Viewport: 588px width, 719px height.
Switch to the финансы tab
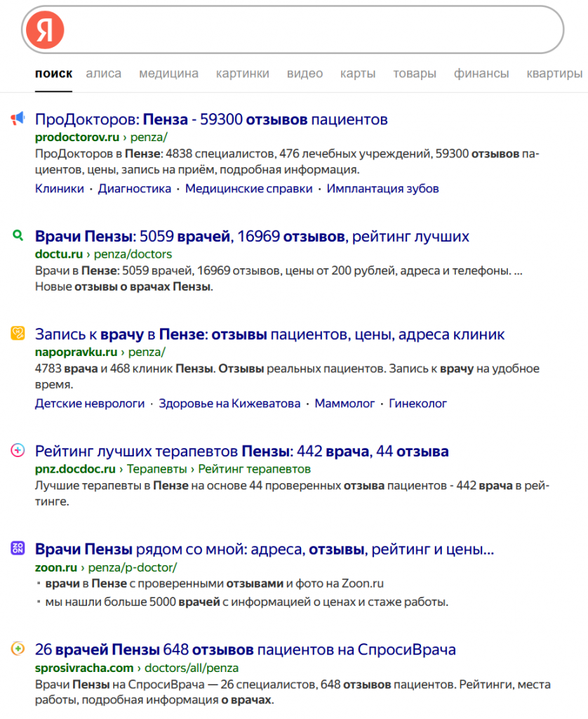coord(481,73)
